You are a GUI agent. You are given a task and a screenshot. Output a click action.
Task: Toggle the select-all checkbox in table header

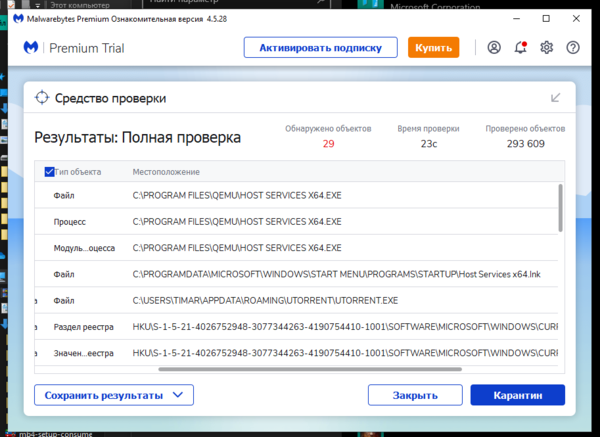tap(49, 172)
